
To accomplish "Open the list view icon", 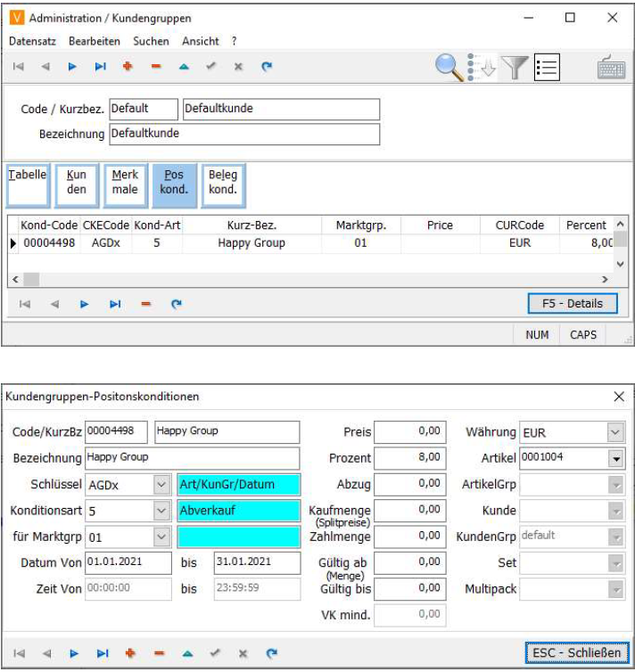I will (x=546, y=67).
